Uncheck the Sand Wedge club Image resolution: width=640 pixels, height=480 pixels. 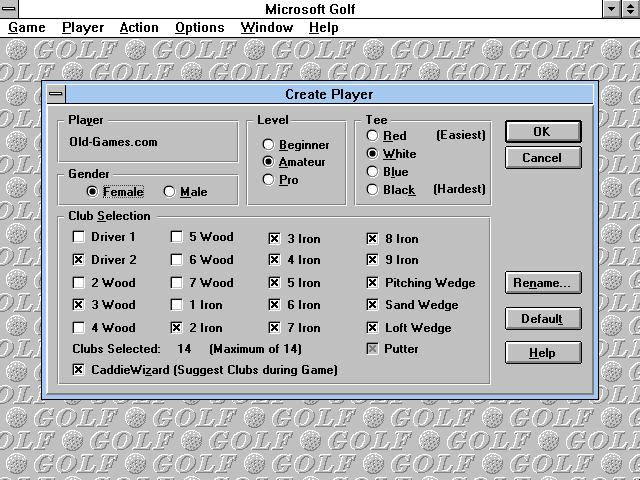coord(412,304)
